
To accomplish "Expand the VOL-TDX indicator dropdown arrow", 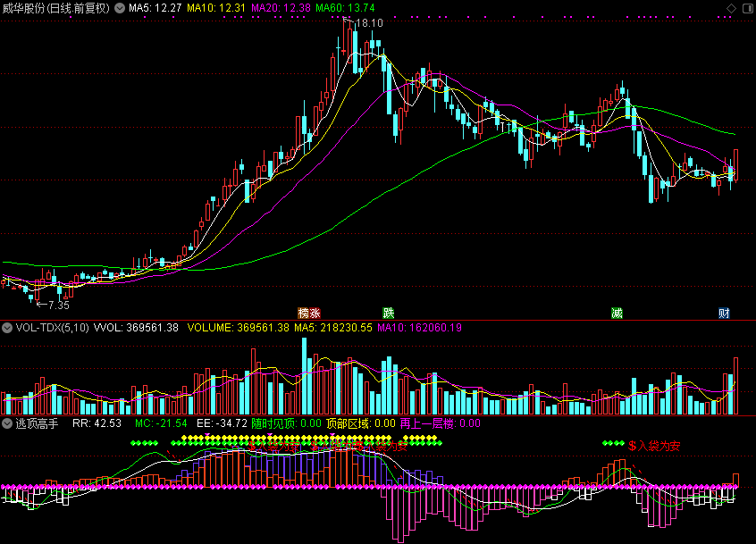I will click(x=7, y=328).
